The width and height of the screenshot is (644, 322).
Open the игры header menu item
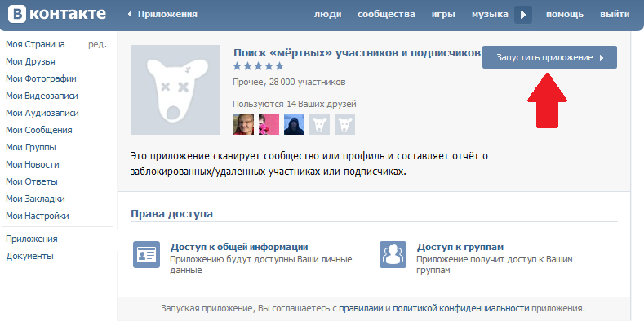443,15
